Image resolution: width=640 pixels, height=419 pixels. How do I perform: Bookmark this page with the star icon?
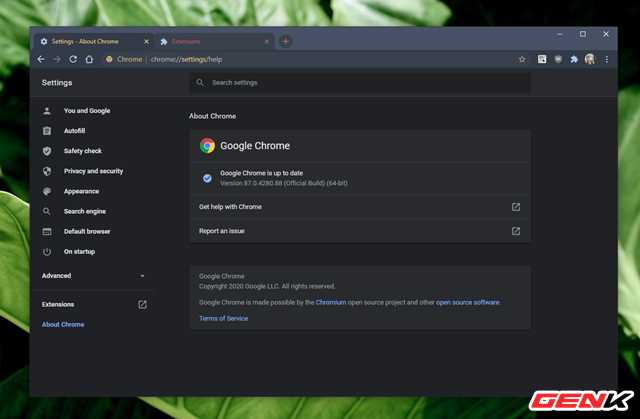coord(522,59)
